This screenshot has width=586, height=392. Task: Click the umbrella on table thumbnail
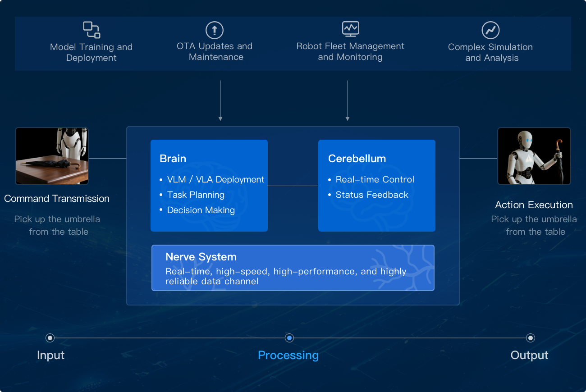pos(52,156)
